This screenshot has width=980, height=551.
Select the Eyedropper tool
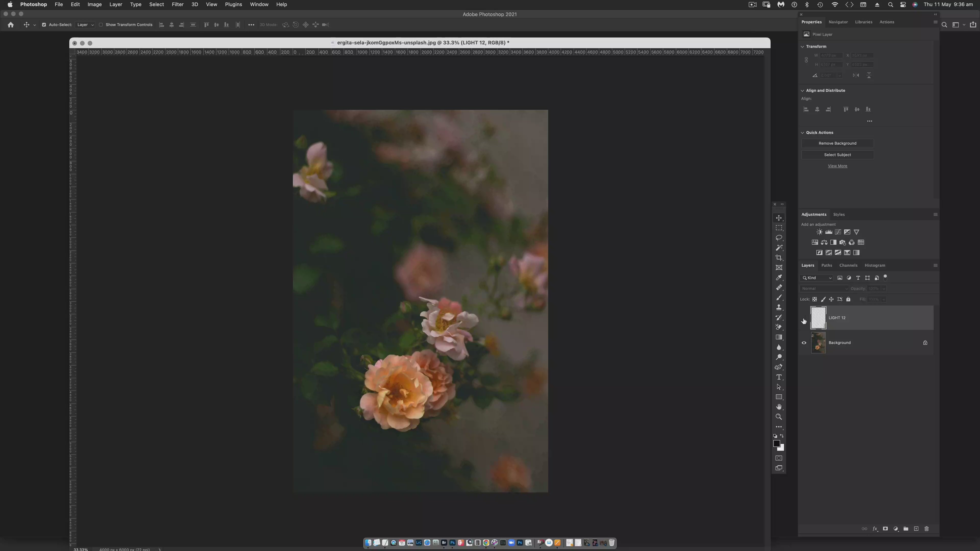779,278
